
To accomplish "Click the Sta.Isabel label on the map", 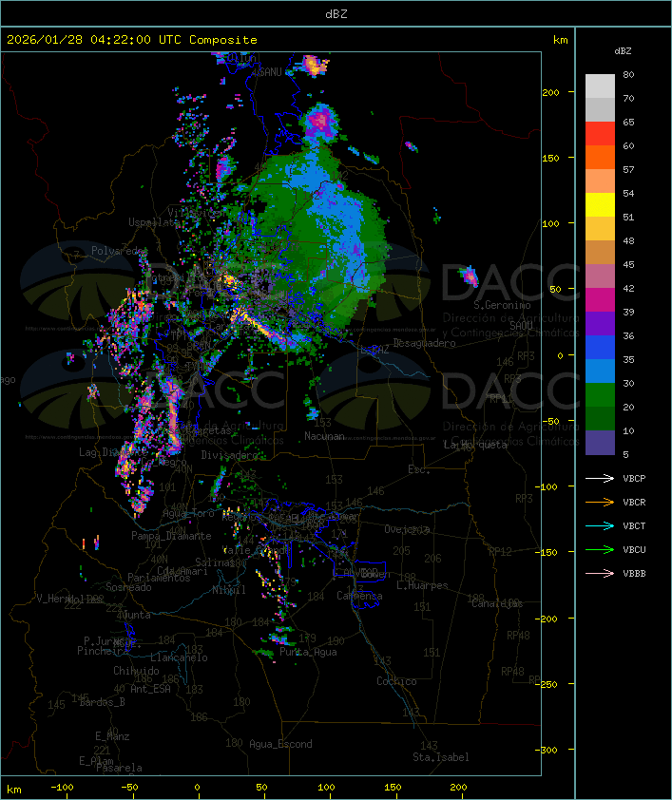I will [x=440, y=757].
